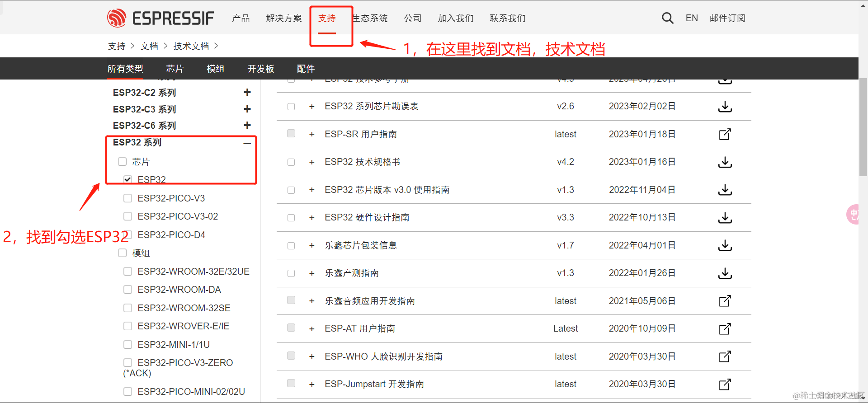
Task: Open ESP-AT 用户指南 external link icon
Action: coord(725,329)
